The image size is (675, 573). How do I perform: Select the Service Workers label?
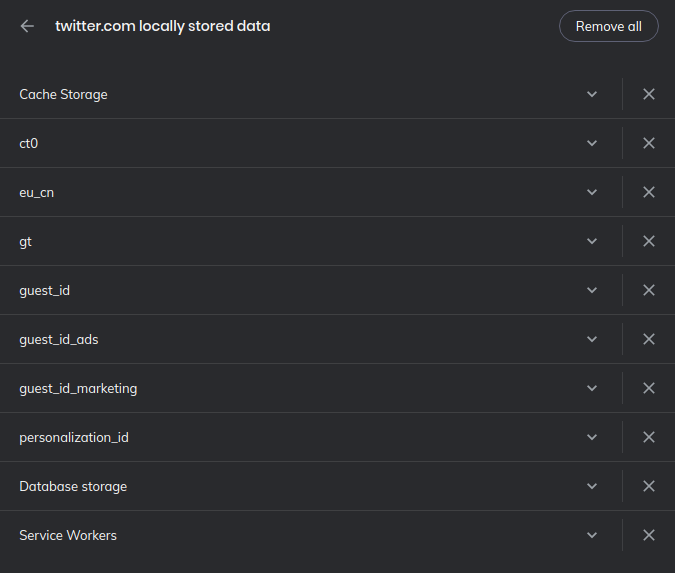click(68, 536)
